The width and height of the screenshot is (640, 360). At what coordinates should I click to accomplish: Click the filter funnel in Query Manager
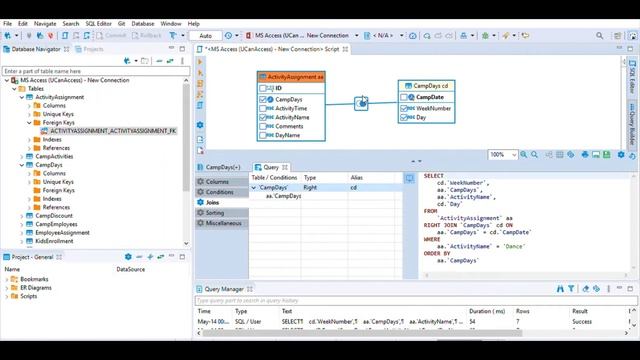pyautogui.click(x=571, y=289)
